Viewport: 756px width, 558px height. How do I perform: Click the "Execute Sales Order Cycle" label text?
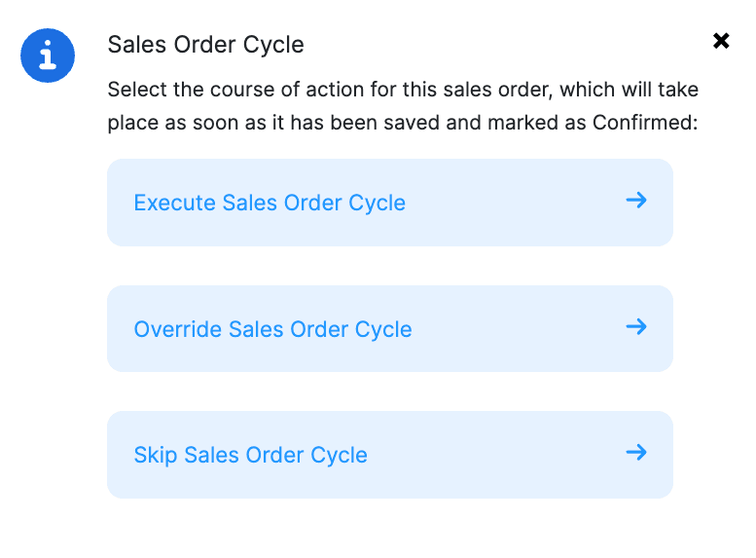coord(270,204)
